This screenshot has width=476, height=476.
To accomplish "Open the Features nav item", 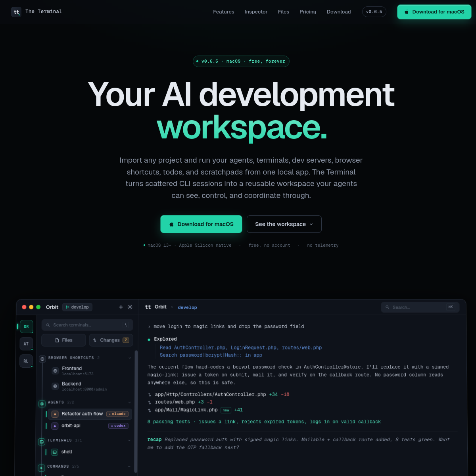I will coord(224,12).
